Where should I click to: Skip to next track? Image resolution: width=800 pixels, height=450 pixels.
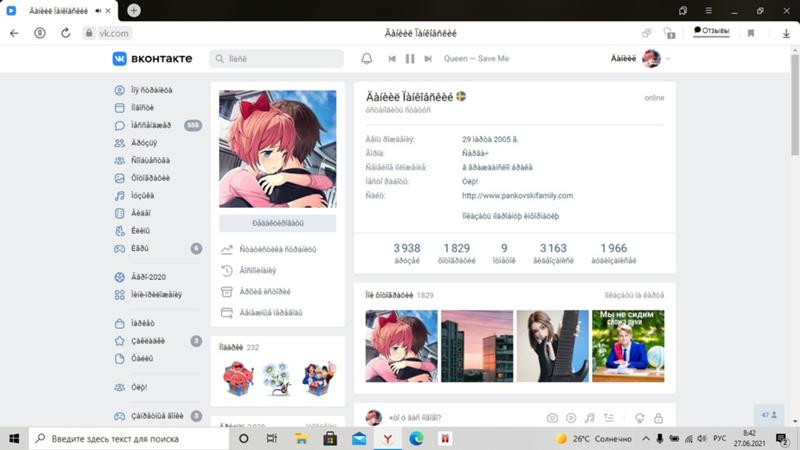tap(428, 59)
